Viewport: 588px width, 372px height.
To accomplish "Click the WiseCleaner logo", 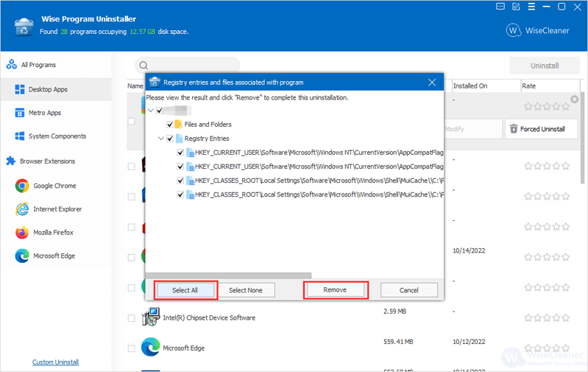I will [x=538, y=30].
